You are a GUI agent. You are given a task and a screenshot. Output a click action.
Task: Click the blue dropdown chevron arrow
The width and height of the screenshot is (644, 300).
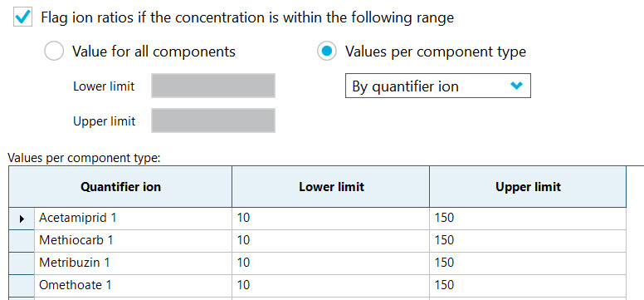[516, 86]
